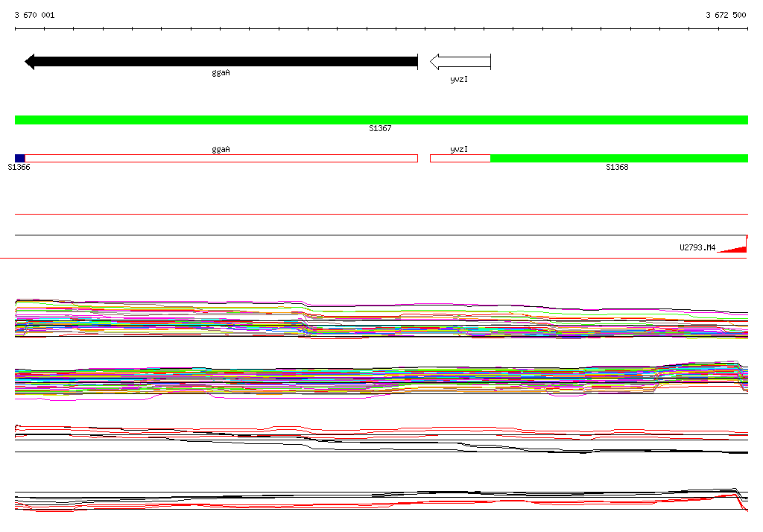Click the red-outlined yvzI transcript box
Screen dimensions: 763x532
click(460, 158)
